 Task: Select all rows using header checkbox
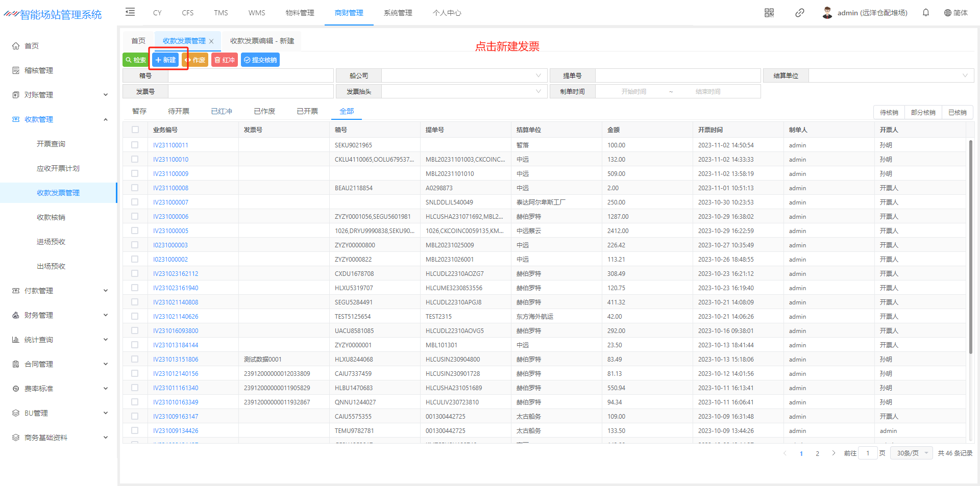pyautogui.click(x=135, y=130)
